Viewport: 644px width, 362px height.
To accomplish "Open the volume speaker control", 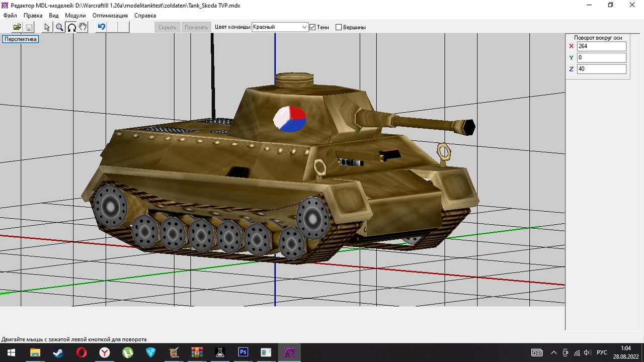I will tap(587, 353).
